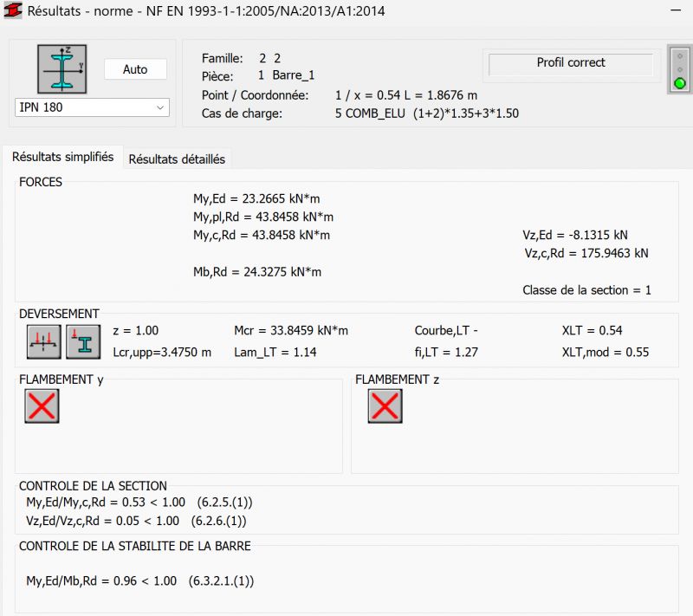
Task: Click the Profil correct status field
Action: (x=571, y=62)
